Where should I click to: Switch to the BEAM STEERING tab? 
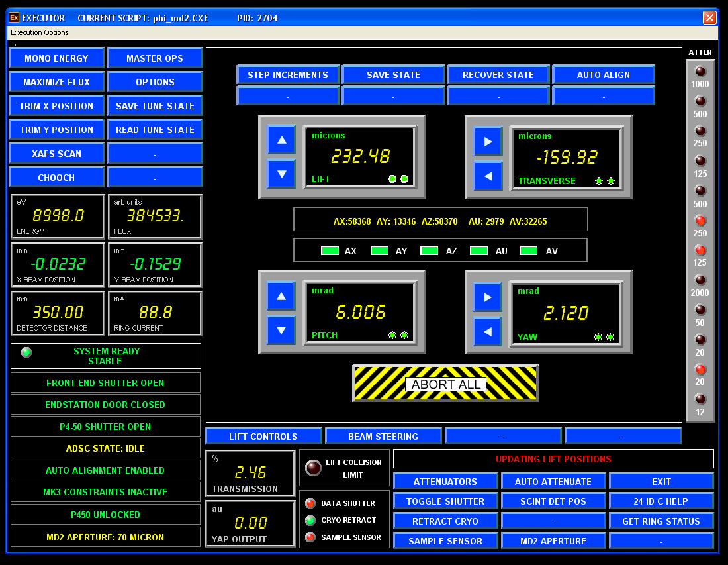point(383,437)
